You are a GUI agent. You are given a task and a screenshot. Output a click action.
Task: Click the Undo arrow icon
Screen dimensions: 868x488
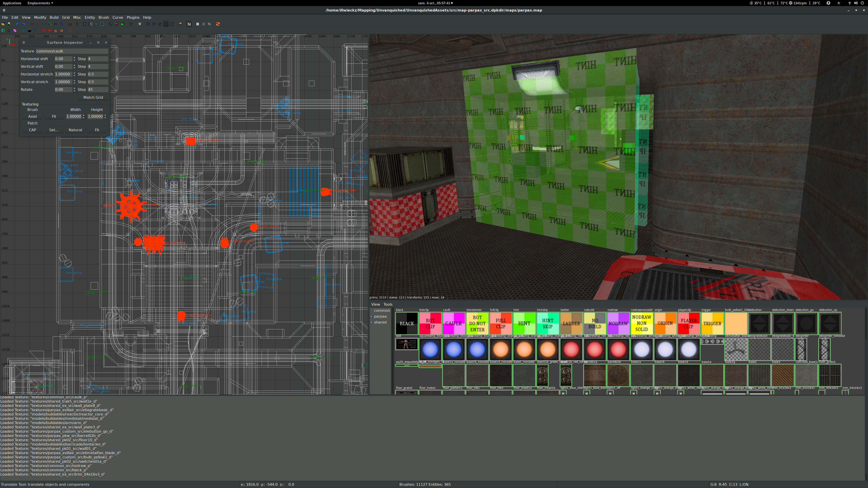[x=18, y=24]
